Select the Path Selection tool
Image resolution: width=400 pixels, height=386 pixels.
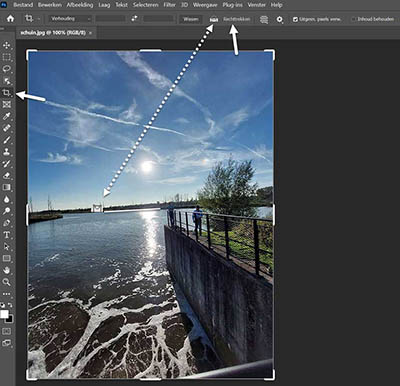[x=6, y=247]
